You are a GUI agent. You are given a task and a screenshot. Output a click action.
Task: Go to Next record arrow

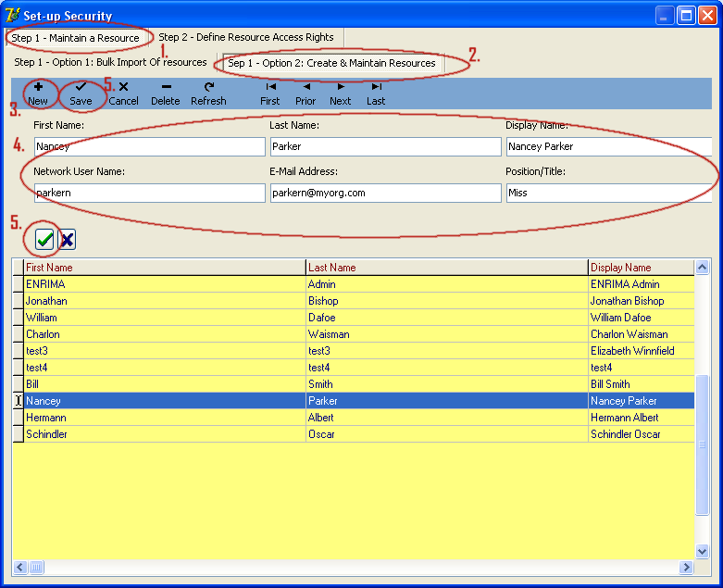pyautogui.click(x=341, y=87)
